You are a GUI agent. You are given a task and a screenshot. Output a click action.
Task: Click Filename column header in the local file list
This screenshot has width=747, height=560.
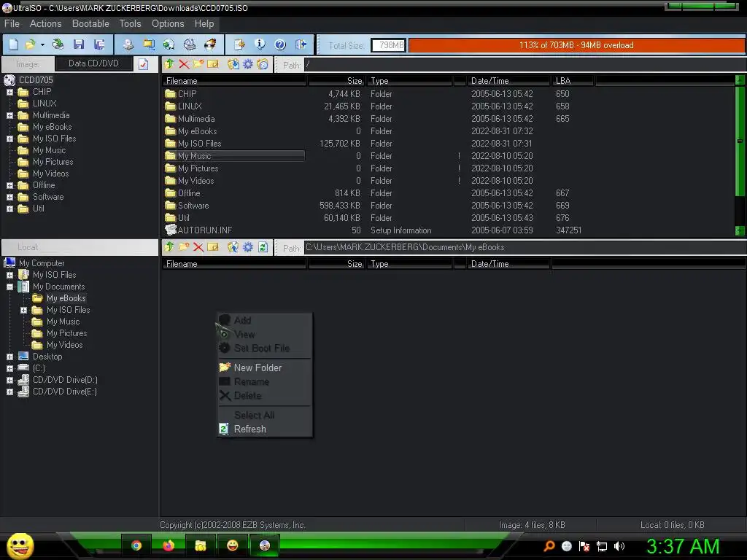pos(234,264)
